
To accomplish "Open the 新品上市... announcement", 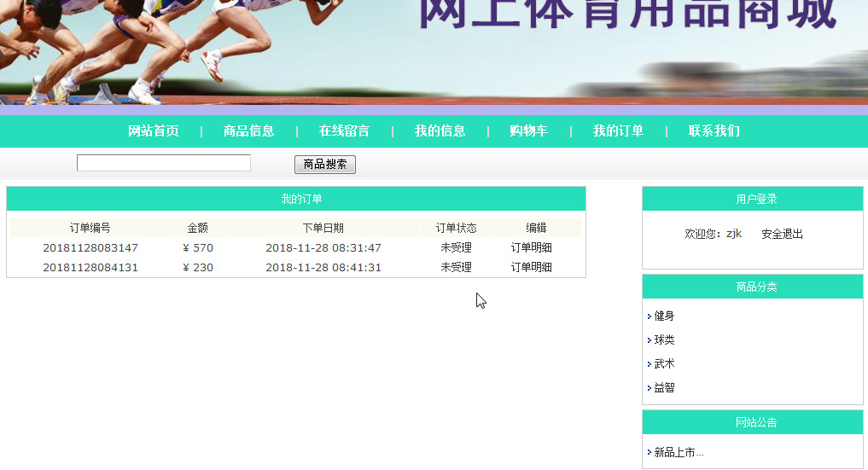I will (679, 452).
